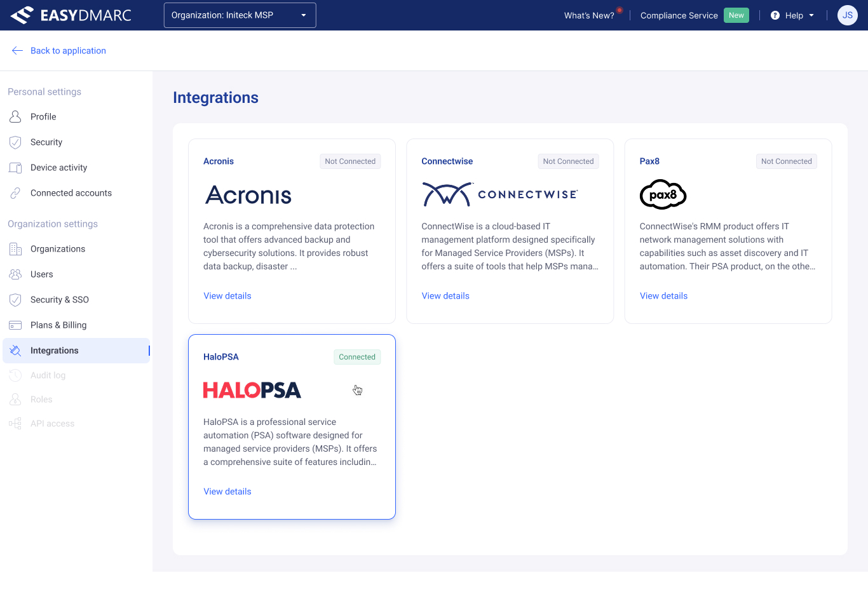This screenshot has height=606, width=868.
Task: Click the HaloPSA description text
Action: tap(290, 442)
